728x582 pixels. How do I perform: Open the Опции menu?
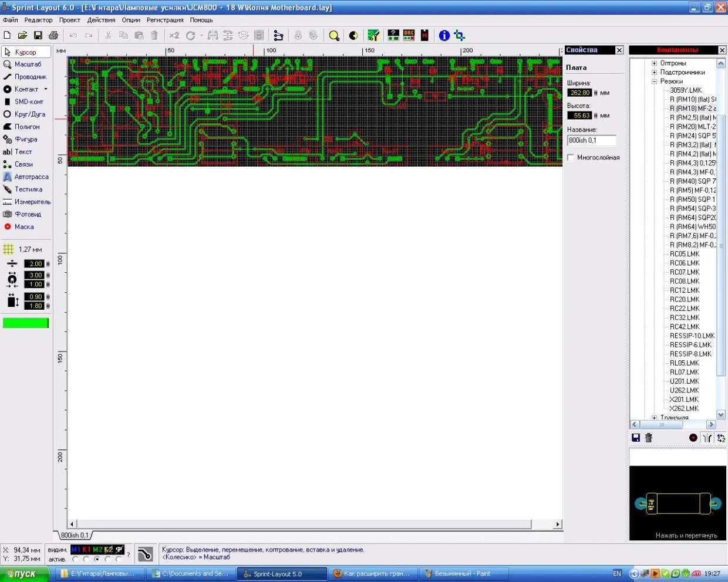tap(131, 20)
